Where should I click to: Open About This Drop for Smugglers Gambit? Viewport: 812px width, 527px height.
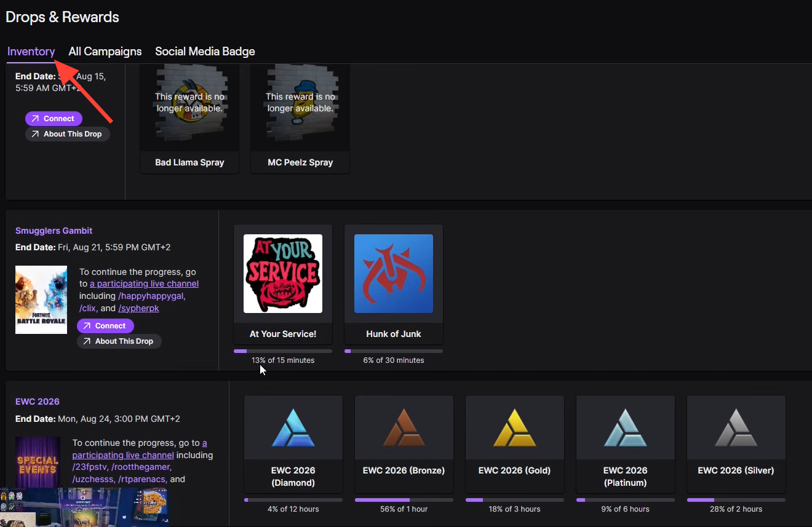[x=119, y=341]
